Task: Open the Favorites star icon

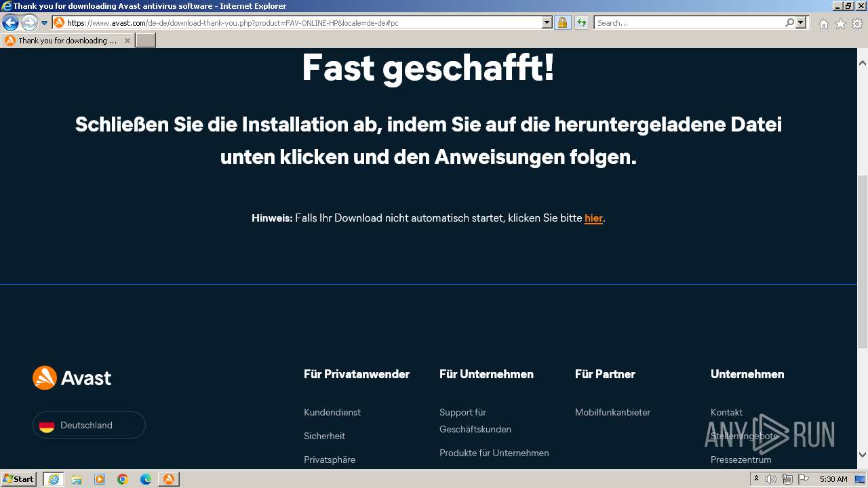Action: 840,24
